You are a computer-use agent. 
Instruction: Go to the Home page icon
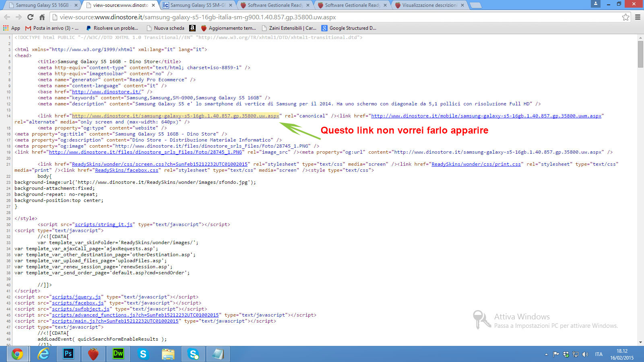[x=42, y=17]
